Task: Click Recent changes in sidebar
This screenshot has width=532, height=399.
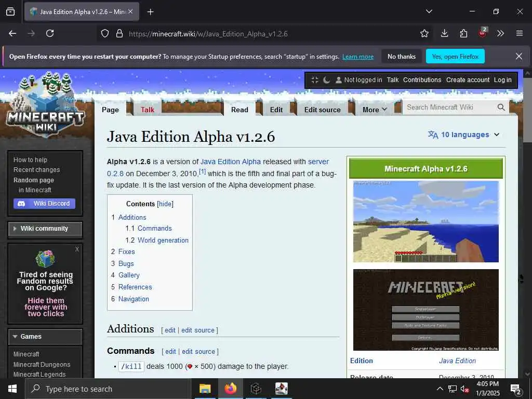Action: click(37, 170)
